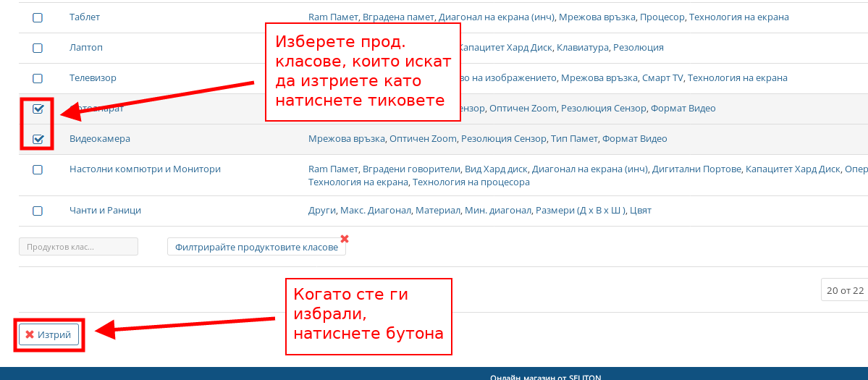
Task: Tick the Чанти и Раници checkbox
Action: click(x=38, y=211)
